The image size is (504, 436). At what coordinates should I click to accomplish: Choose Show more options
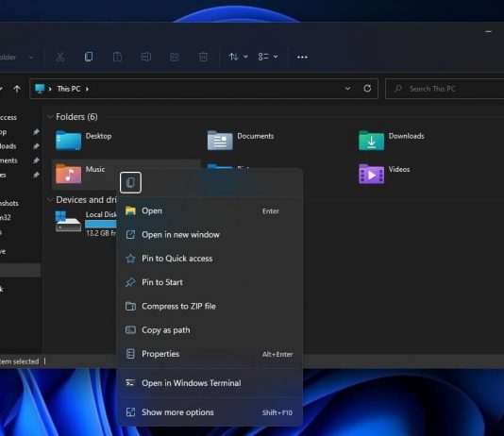point(210,412)
